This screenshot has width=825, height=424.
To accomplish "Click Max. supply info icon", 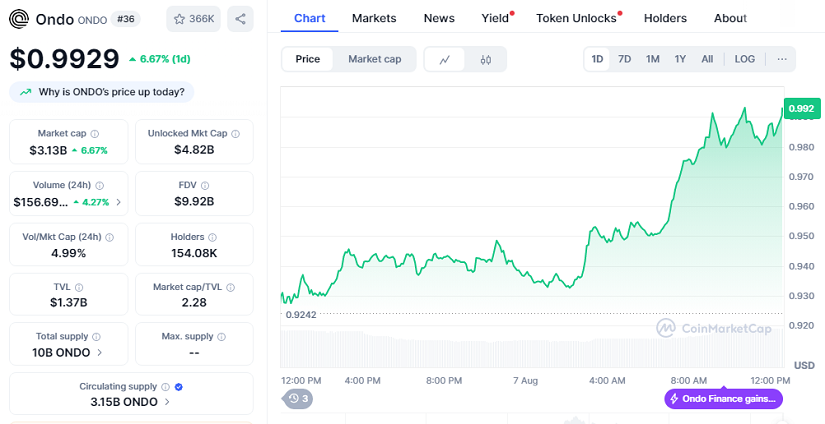I will [222, 337].
